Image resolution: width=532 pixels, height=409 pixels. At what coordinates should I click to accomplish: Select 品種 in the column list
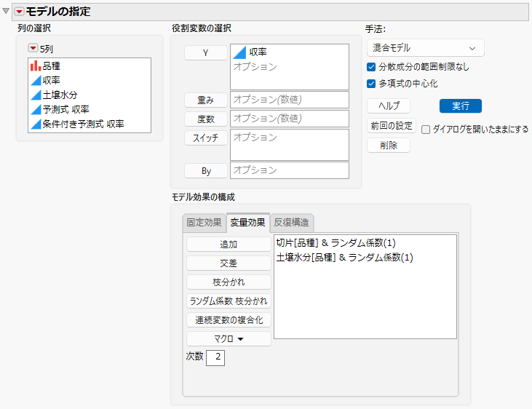click(x=51, y=65)
